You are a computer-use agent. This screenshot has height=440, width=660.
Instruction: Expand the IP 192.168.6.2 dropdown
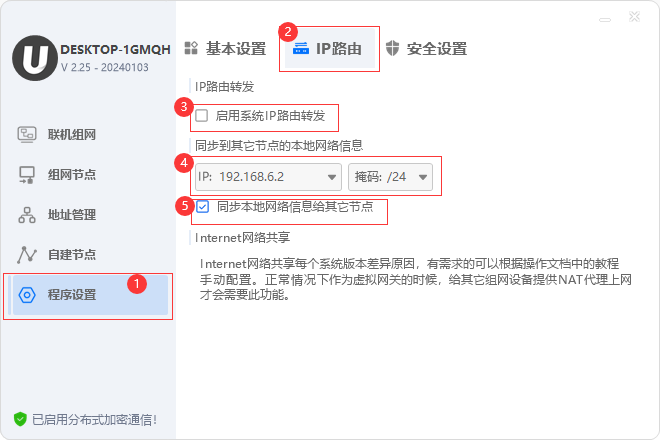coord(268,177)
